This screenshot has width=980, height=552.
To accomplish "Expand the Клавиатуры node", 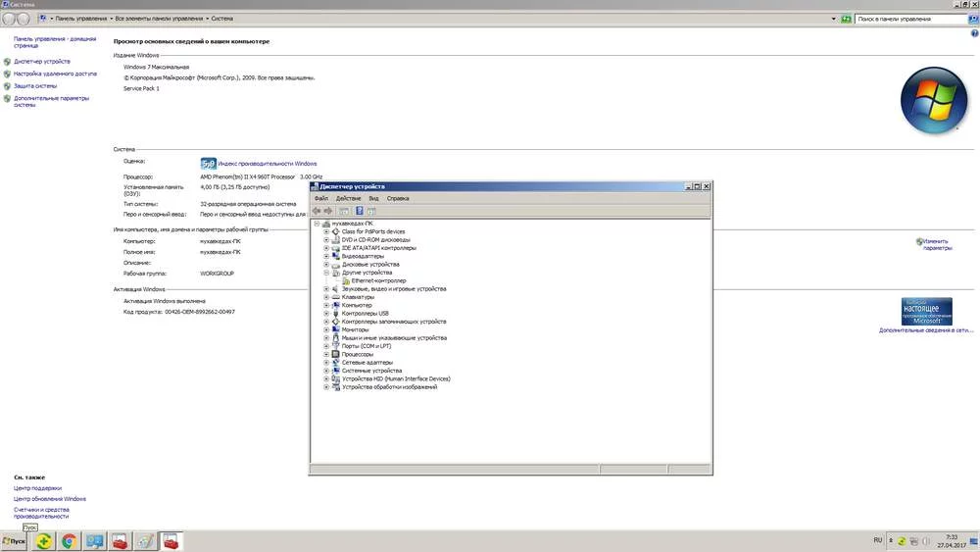I will 326,297.
